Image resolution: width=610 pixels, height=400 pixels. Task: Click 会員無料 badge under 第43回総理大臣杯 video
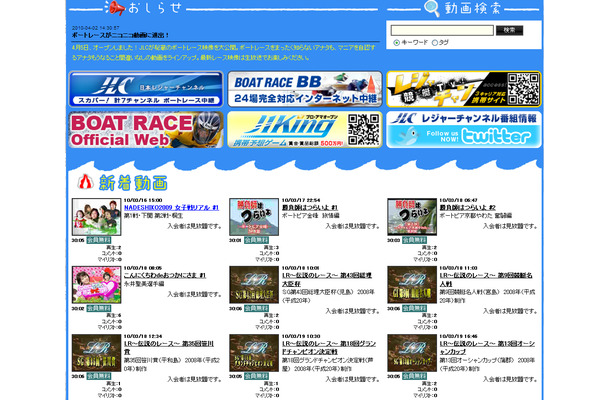pos(256,308)
